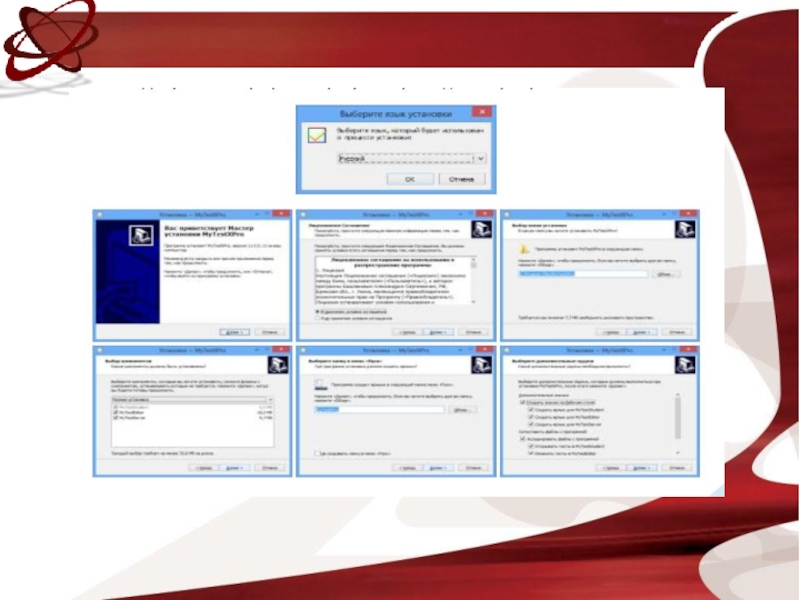Click Далее in the destination folder dialog
This screenshot has height=600, width=800.
pyautogui.click(x=641, y=332)
